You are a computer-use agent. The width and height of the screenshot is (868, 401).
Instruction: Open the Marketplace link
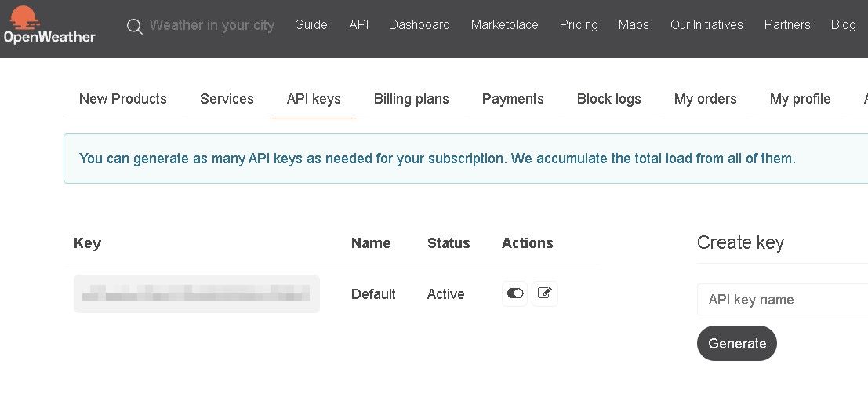coord(504,25)
